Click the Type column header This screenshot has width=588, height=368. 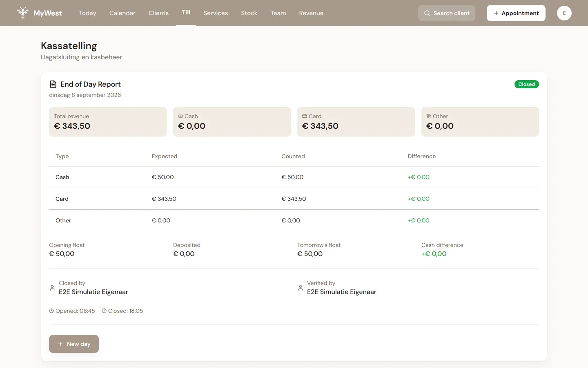coord(62,156)
